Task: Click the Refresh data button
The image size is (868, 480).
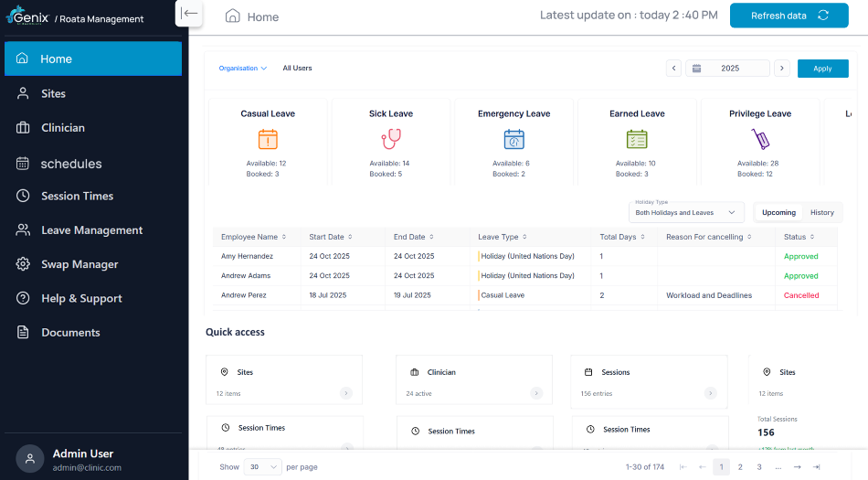Action: pyautogui.click(x=789, y=16)
